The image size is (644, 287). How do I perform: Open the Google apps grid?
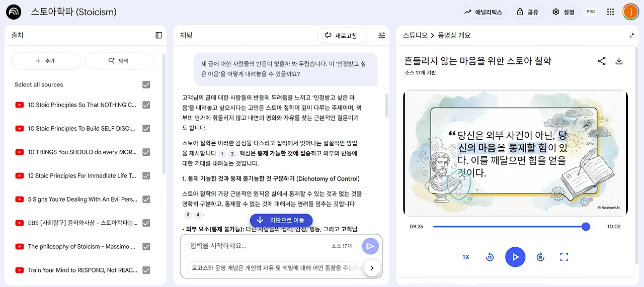click(x=610, y=12)
